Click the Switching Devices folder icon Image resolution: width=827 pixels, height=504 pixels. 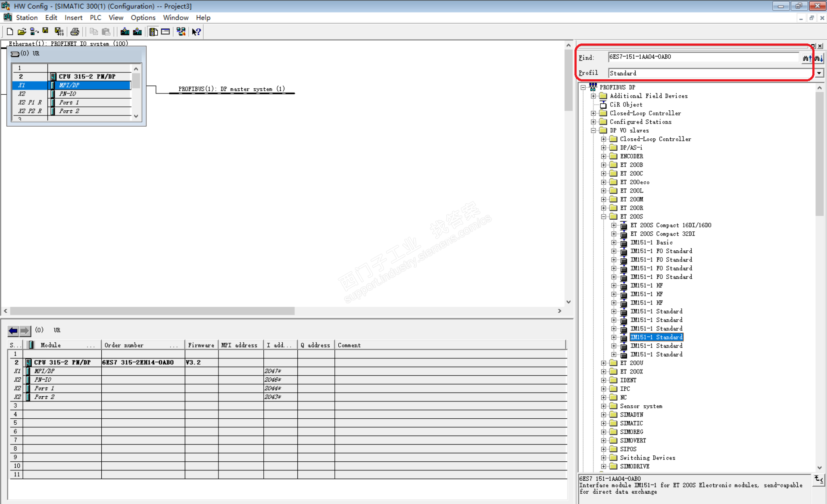click(613, 458)
